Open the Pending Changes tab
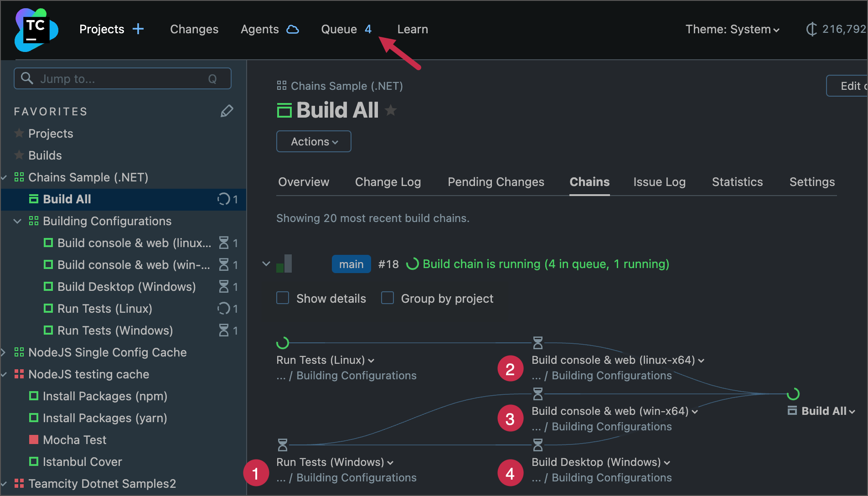This screenshot has height=496, width=868. pyautogui.click(x=496, y=182)
